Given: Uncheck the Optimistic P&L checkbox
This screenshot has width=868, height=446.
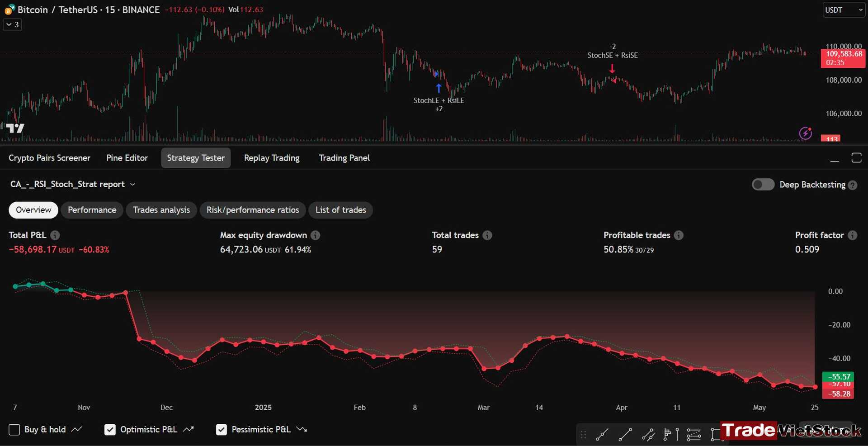Looking at the screenshot, I should [x=110, y=430].
